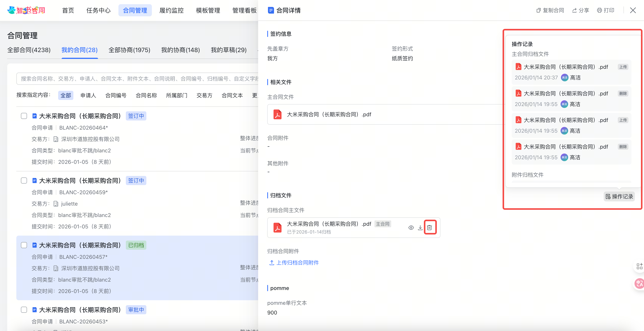Switch to the 全部合同 tab
The width and height of the screenshot is (644, 331).
pyautogui.click(x=29, y=50)
